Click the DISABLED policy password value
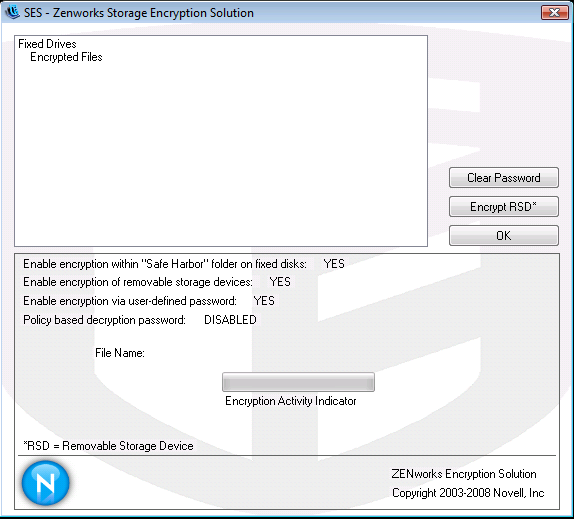 pyautogui.click(x=230, y=320)
